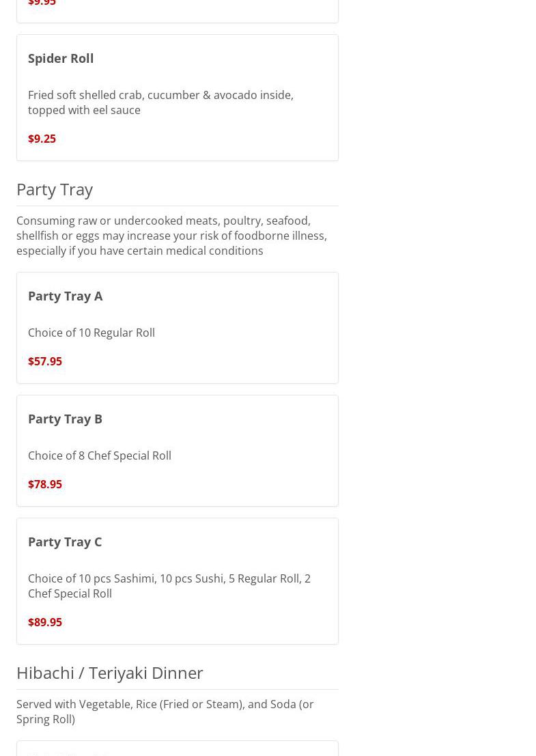Click the divider line under Hibachi / Teriyaki heading
The height and width of the screenshot is (756, 536).
177,689
